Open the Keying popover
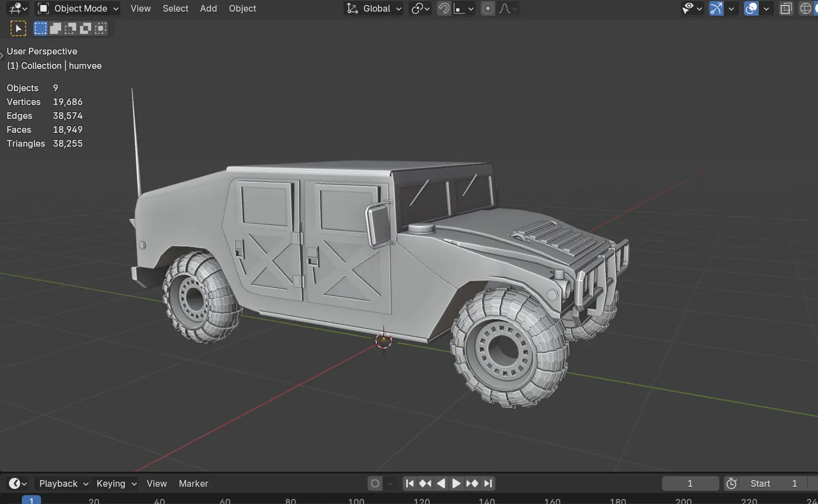818x504 pixels. [116, 483]
